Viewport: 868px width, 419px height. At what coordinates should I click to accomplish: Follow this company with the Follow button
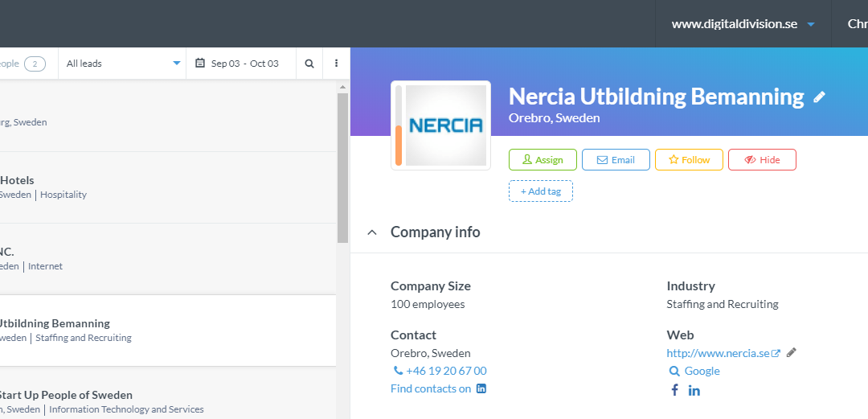[690, 159]
